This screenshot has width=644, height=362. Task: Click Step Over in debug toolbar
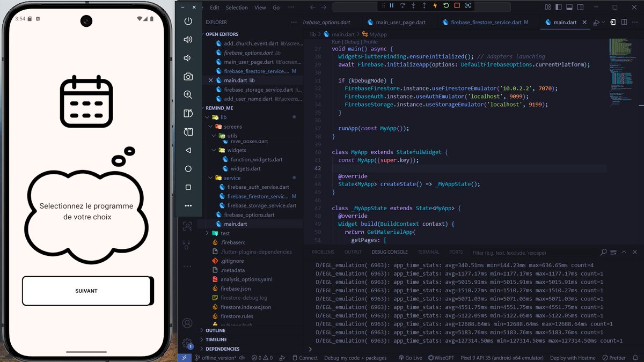pyautogui.click(x=402, y=6)
